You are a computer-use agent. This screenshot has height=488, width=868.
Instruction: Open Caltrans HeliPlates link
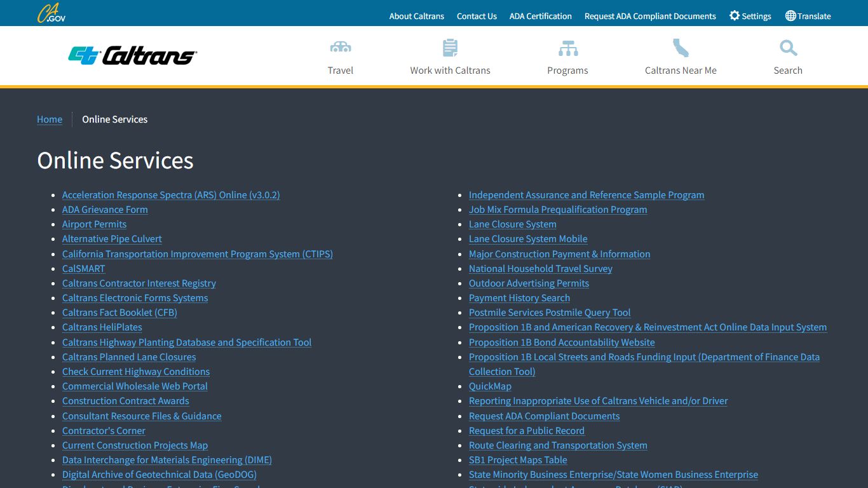coord(102,327)
